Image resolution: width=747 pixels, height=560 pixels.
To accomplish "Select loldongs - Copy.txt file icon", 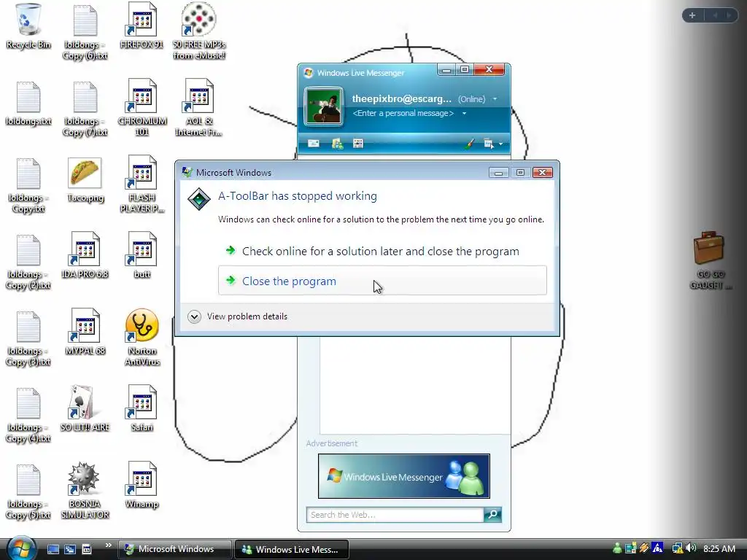I will pos(28,174).
